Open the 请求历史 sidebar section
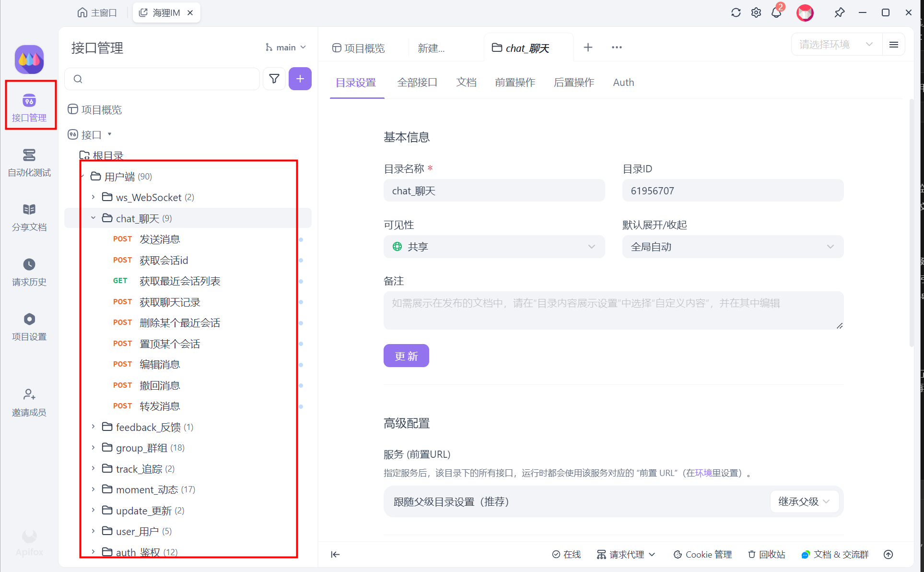 point(29,272)
